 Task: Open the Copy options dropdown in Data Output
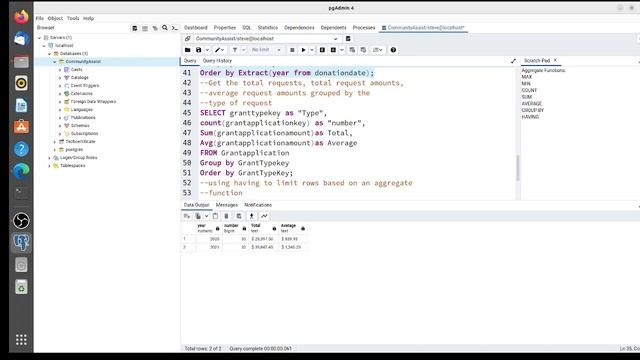click(207, 216)
